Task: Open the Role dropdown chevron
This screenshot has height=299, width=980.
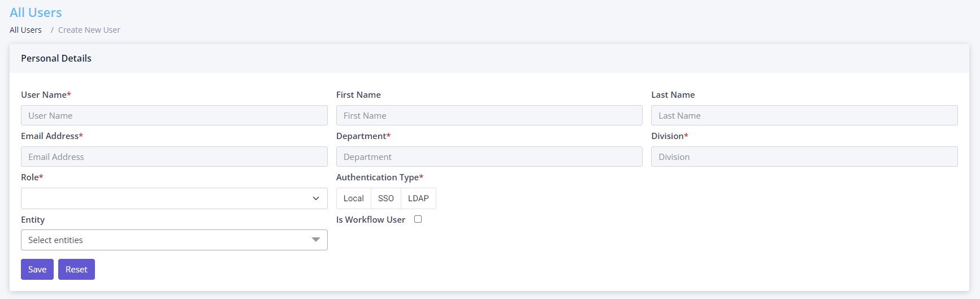Action: coord(316,198)
